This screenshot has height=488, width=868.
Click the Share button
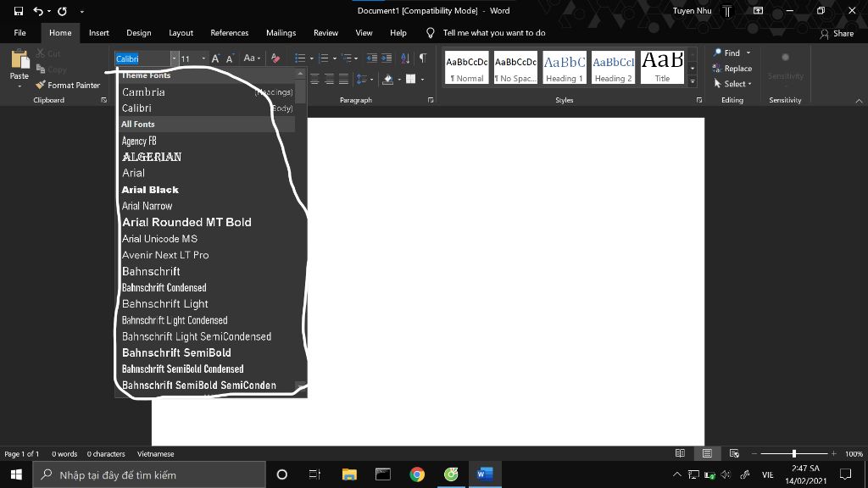(x=837, y=33)
